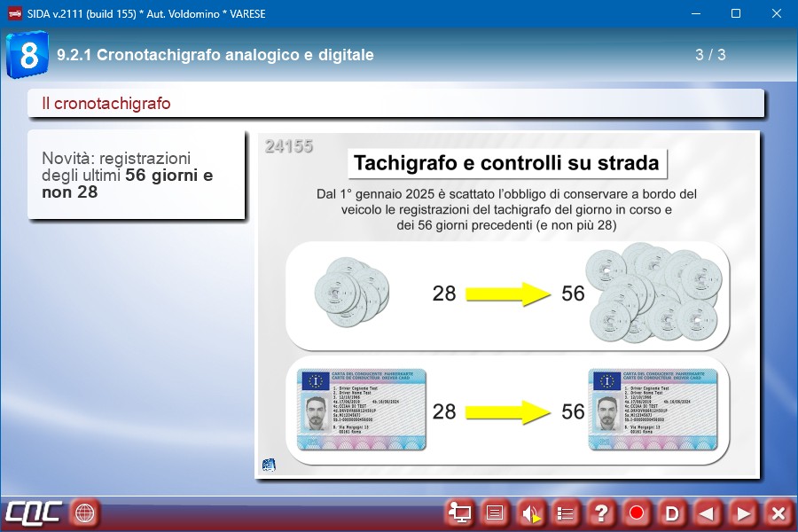This screenshot has width=798, height=532.
Task: Click the tachigrafo slide image title
Action: [506, 163]
